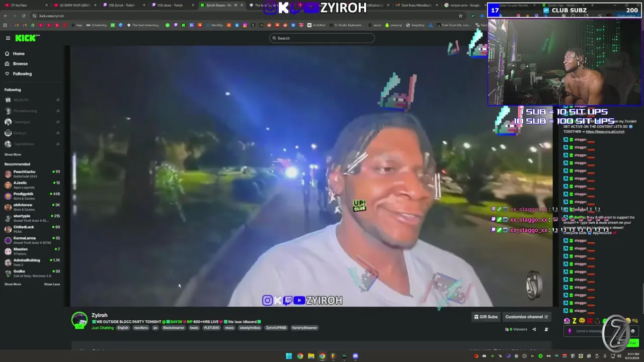Image resolution: width=644 pixels, height=362 pixels.
Task: Open The best streaming bookmark
Action: click(x=144, y=25)
